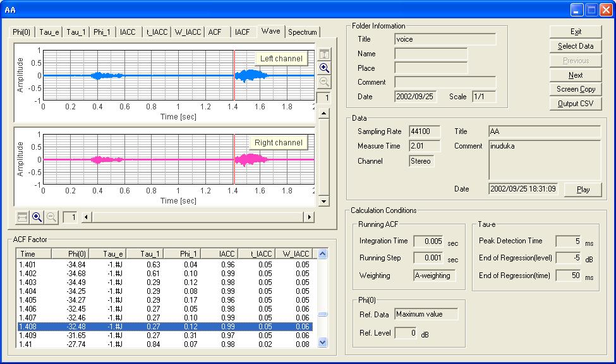Click the vertical zoom-in magnifier icon
The height and width of the screenshot is (364, 616).
coord(323,68)
